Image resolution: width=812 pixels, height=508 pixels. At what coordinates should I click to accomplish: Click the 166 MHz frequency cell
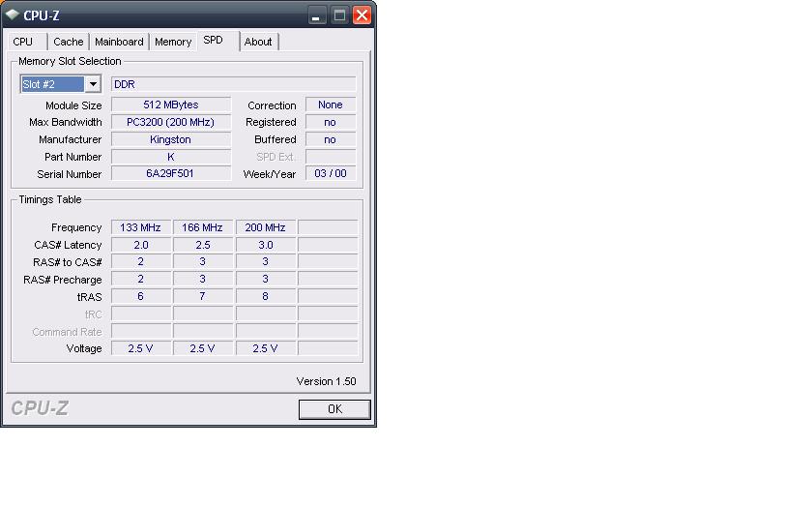[x=202, y=227]
